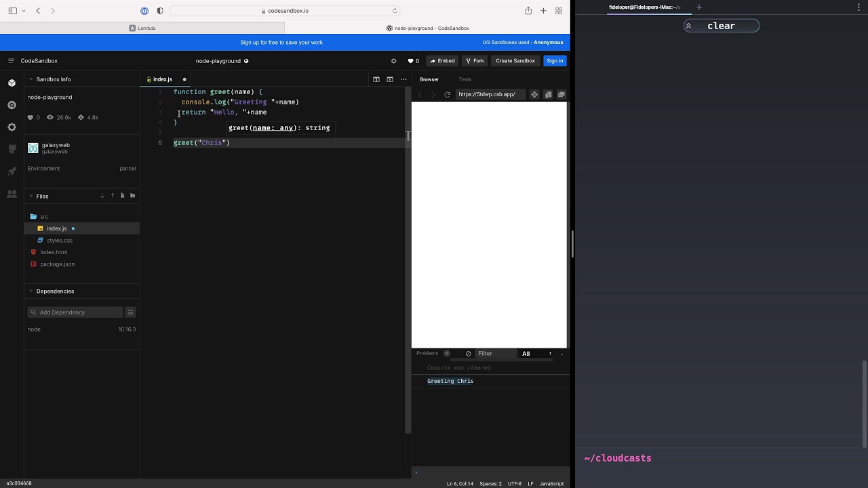Image resolution: width=868 pixels, height=488 pixels.
Task: Focus the console Filter input
Action: tap(495, 354)
